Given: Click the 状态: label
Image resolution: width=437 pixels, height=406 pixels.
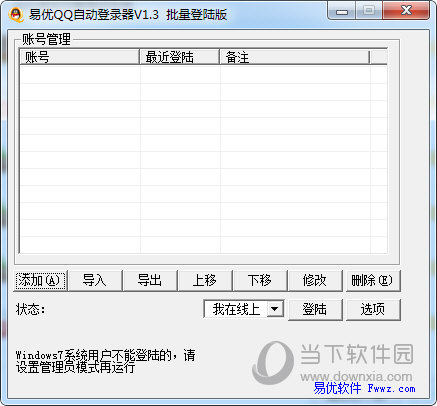Looking at the screenshot, I should click(31, 310).
